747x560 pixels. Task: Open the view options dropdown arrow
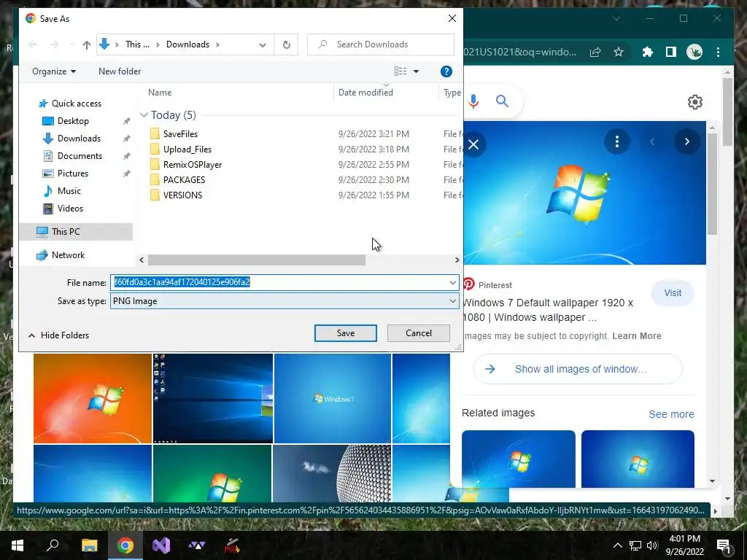click(x=416, y=71)
